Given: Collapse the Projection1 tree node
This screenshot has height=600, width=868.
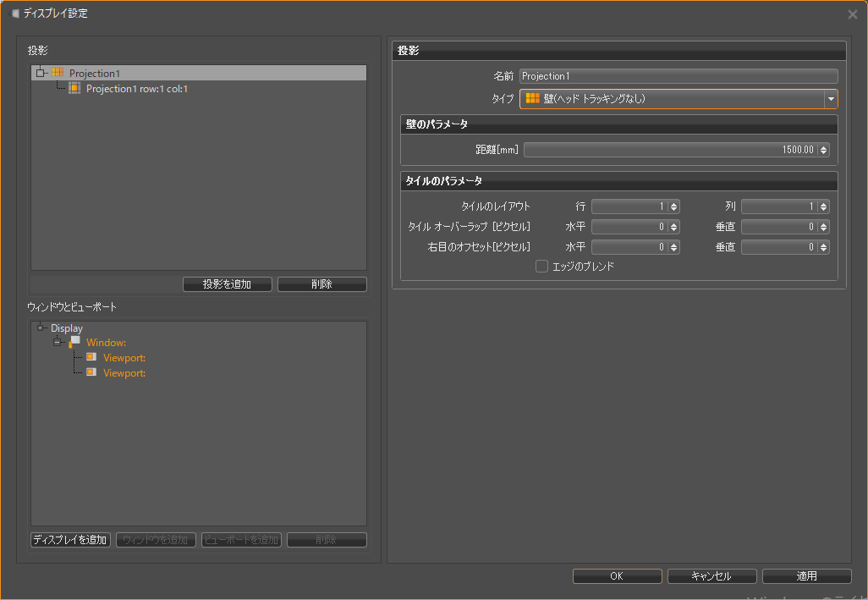Looking at the screenshot, I should (x=40, y=73).
